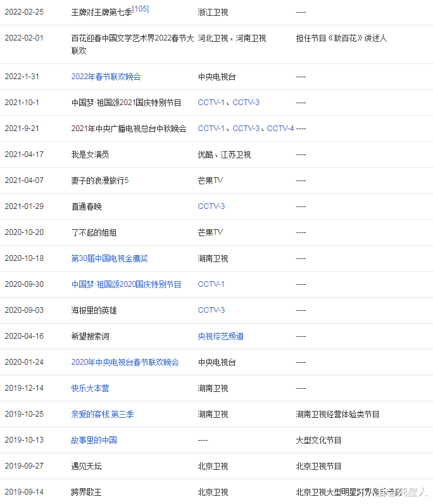Open the [105] citation reference link

(141, 9)
